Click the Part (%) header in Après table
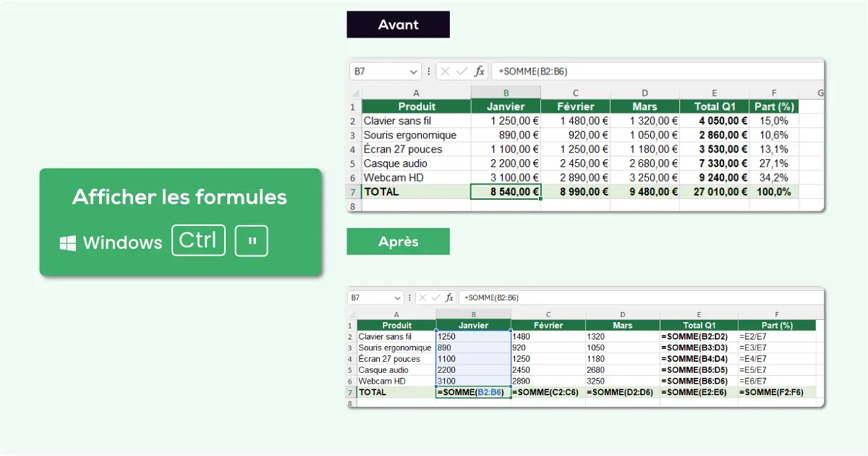The width and height of the screenshot is (868, 456). tap(776, 326)
